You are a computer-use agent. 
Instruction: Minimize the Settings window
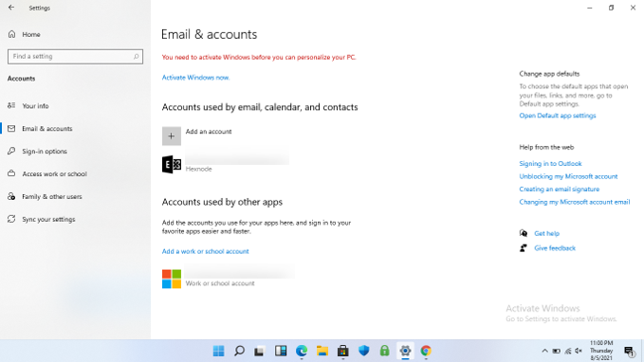590,8
